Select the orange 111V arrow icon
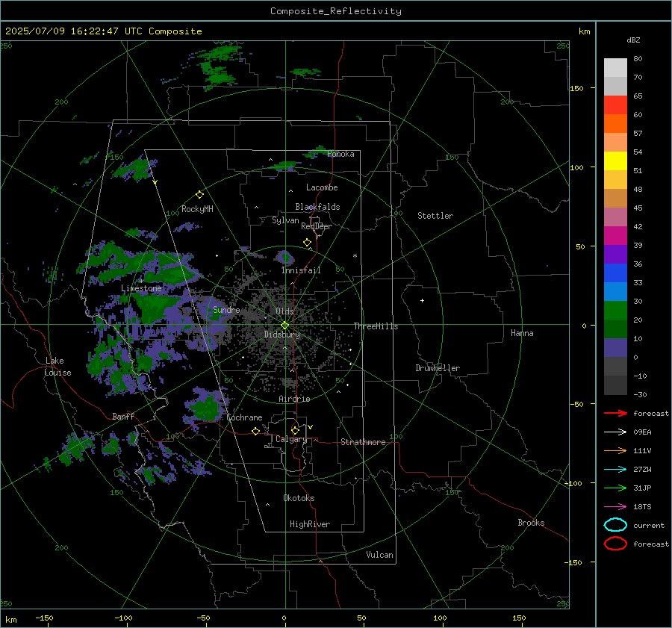 pos(615,450)
